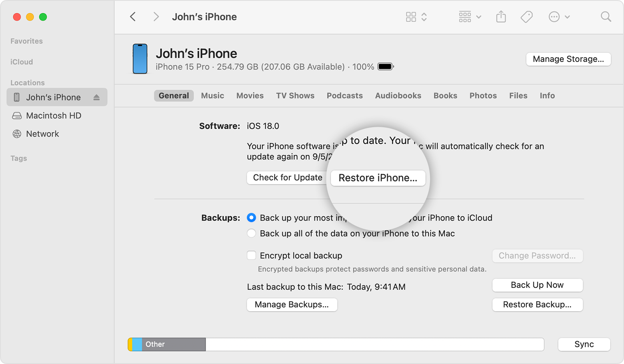Image resolution: width=624 pixels, height=364 pixels.
Task: Click the Forward arrow in the toolbar
Action: coord(156,17)
